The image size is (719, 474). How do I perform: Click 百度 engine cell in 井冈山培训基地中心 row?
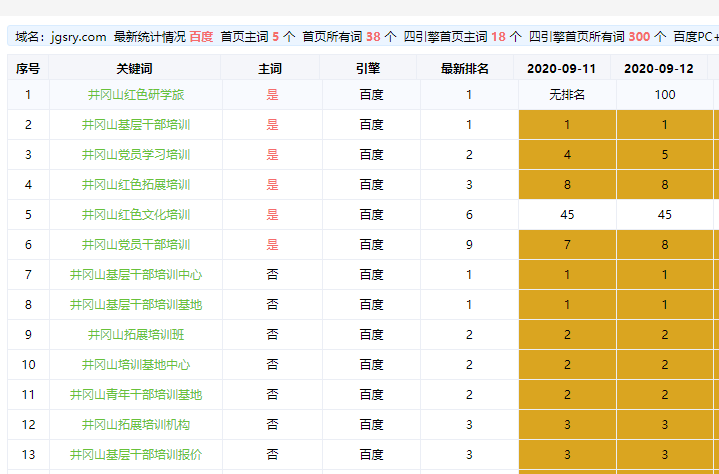(x=371, y=365)
